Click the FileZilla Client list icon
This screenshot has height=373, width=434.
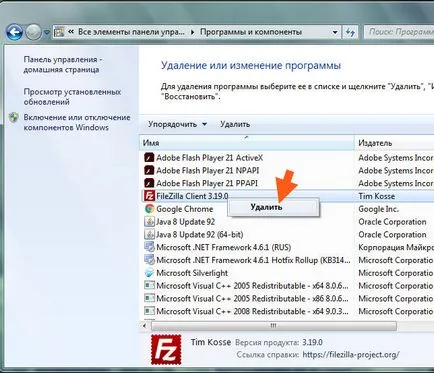(x=149, y=196)
